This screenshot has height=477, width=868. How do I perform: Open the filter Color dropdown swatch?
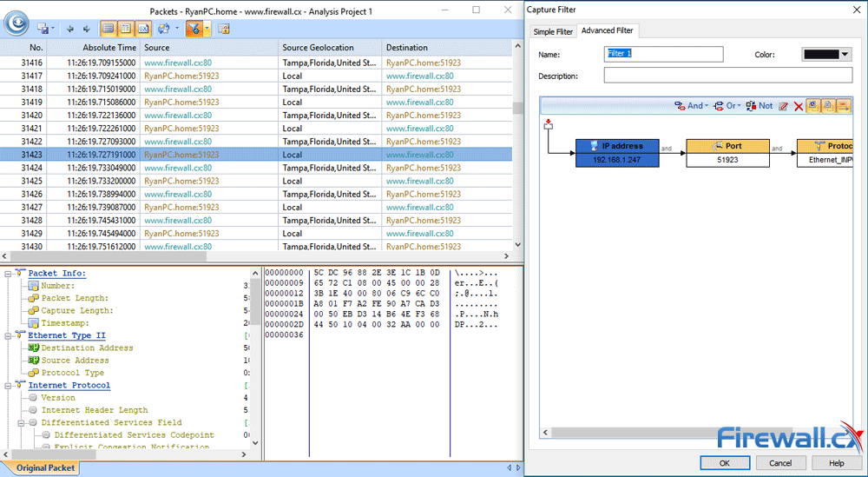point(826,54)
